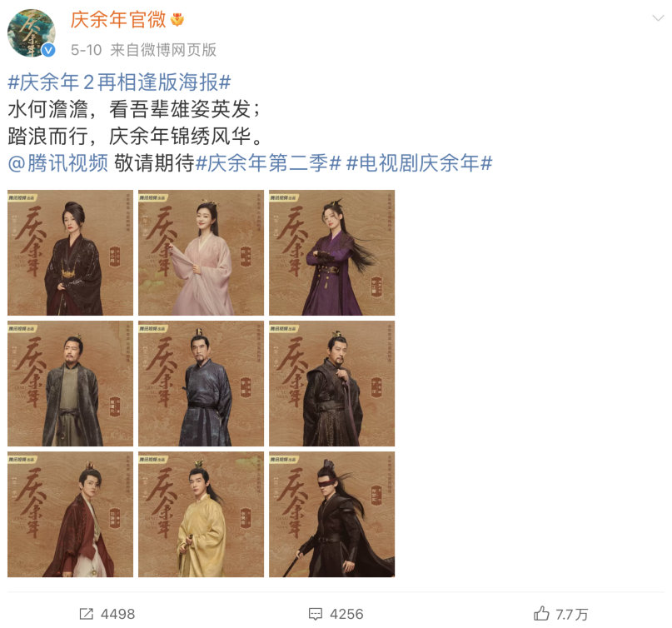
Task: Open the @腾讯视频 mention
Action: coord(57,163)
